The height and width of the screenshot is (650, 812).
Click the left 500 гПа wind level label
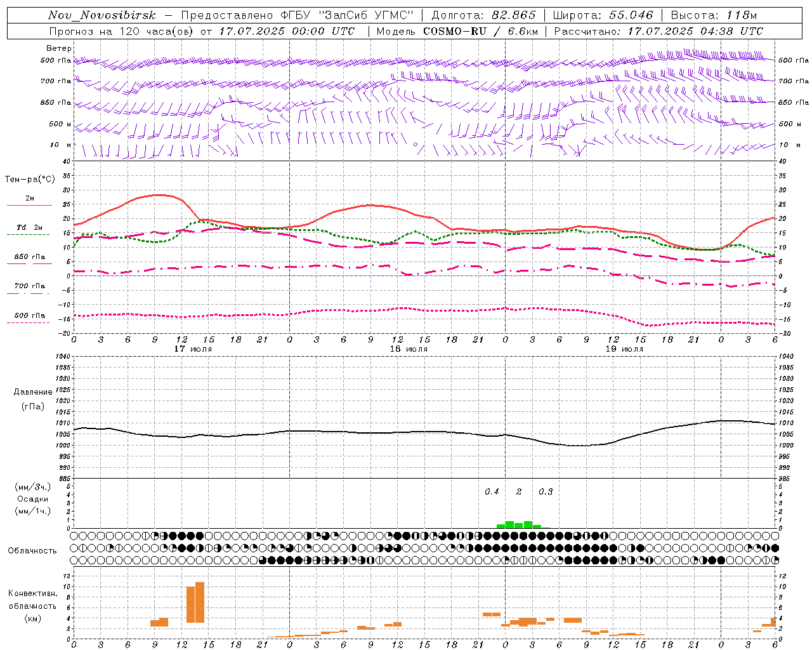pyautogui.click(x=56, y=60)
